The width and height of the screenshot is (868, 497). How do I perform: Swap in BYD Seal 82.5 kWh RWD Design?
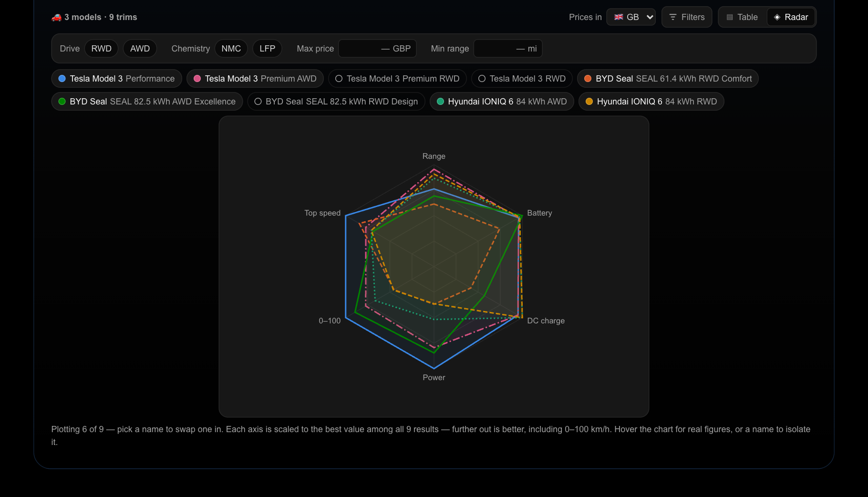coord(336,102)
